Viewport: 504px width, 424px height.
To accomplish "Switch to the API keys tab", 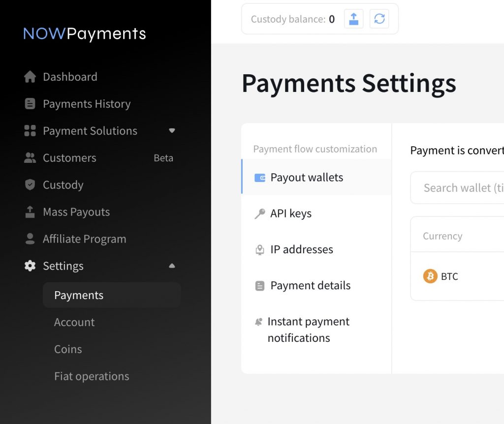I will [x=316, y=213].
